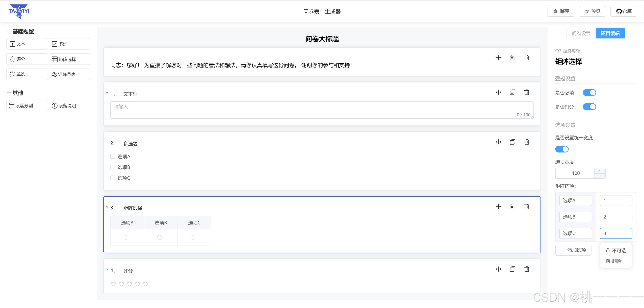Click move handle on 文本框 question
Screen dimensions: 644x308
click(x=498, y=92)
